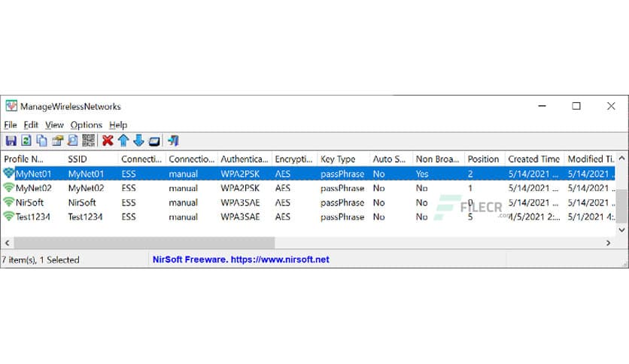Click WPA2PSK in the MyNet02 row
Screen dimensions: 629x364
coord(240,188)
